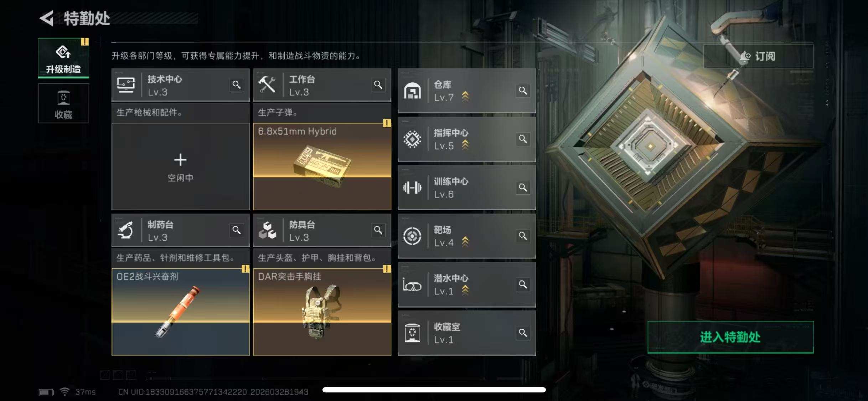Inspect 防具台 via magnifier icon

(x=378, y=230)
